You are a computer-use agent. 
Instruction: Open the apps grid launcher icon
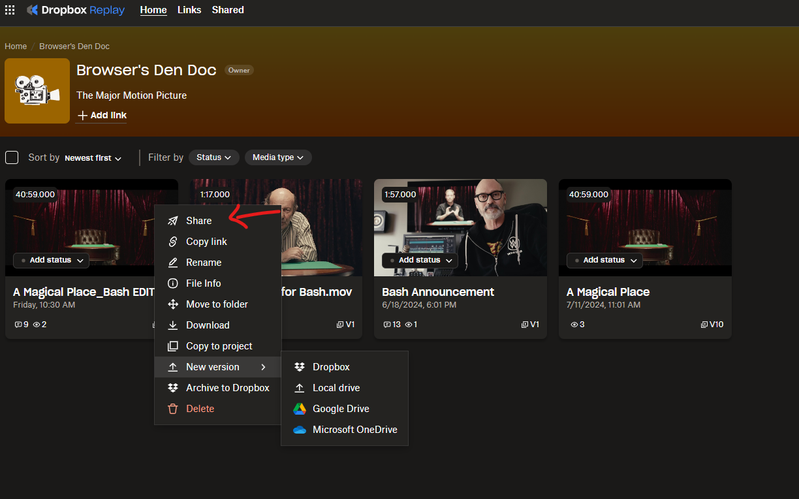click(x=10, y=10)
